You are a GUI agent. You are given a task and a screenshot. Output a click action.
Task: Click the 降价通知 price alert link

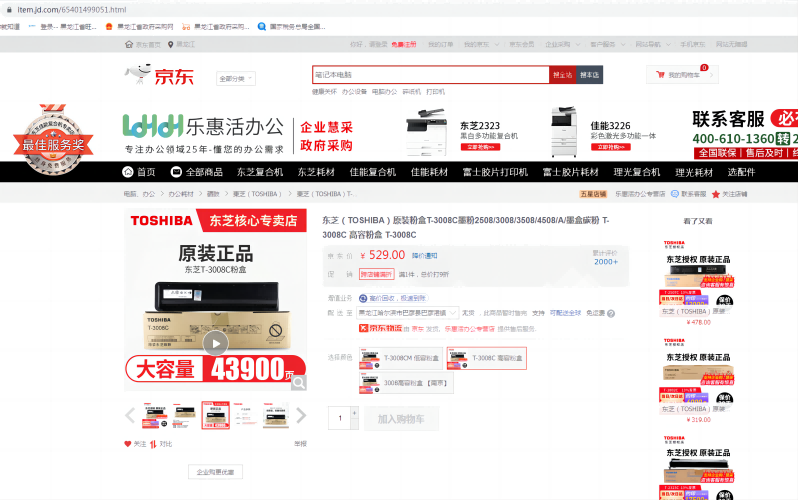pos(424,256)
